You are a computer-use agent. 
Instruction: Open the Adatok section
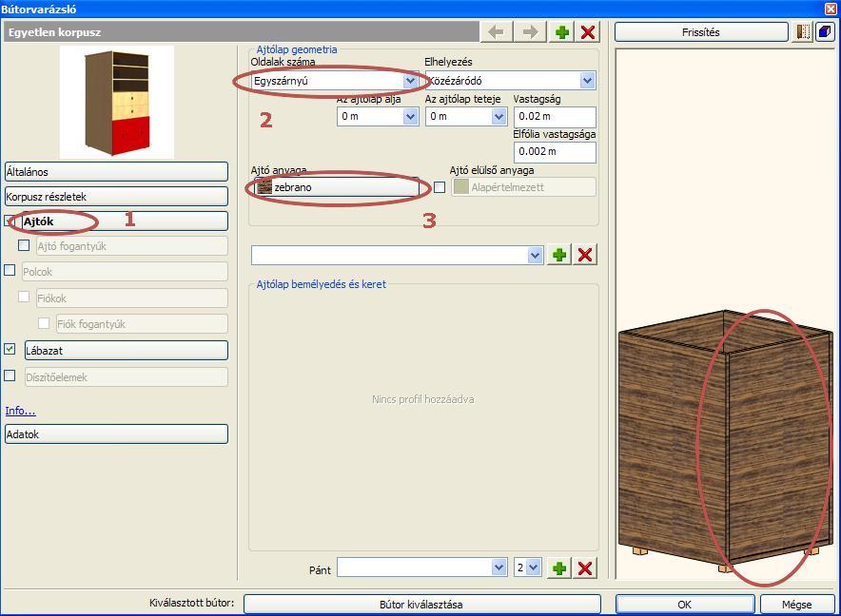tap(116, 434)
